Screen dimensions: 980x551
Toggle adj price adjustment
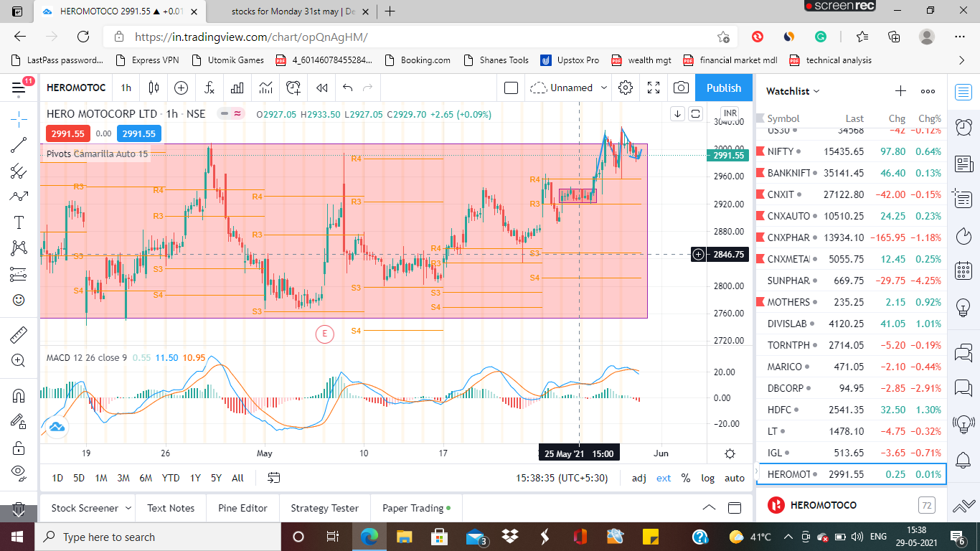click(x=639, y=478)
